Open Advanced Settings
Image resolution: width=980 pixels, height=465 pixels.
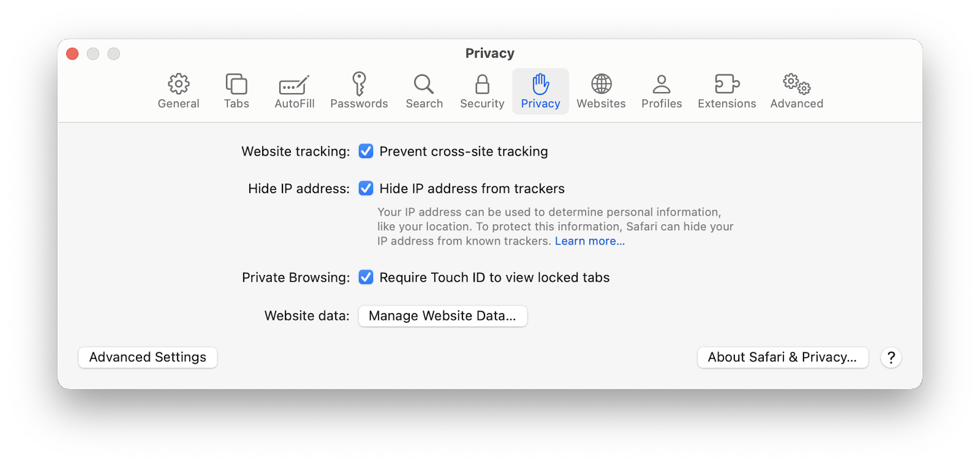[x=147, y=357]
